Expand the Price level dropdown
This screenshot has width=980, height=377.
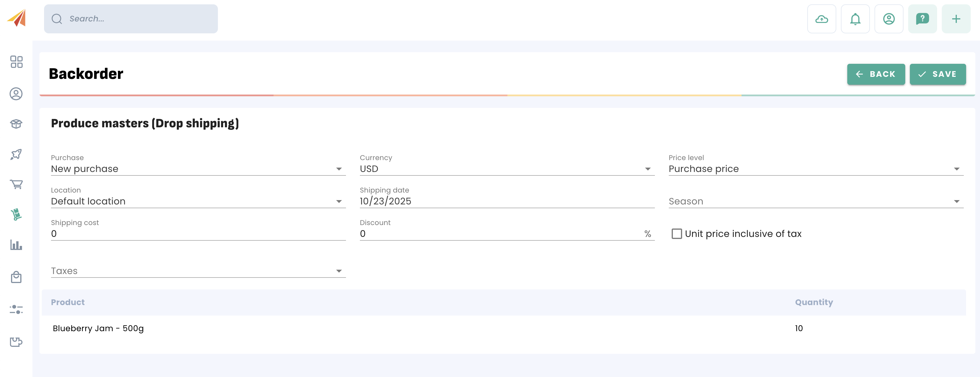pyautogui.click(x=816, y=169)
